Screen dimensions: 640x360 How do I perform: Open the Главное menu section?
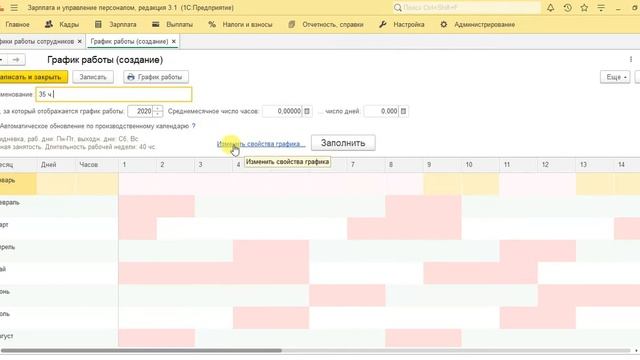[x=18, y=24]
